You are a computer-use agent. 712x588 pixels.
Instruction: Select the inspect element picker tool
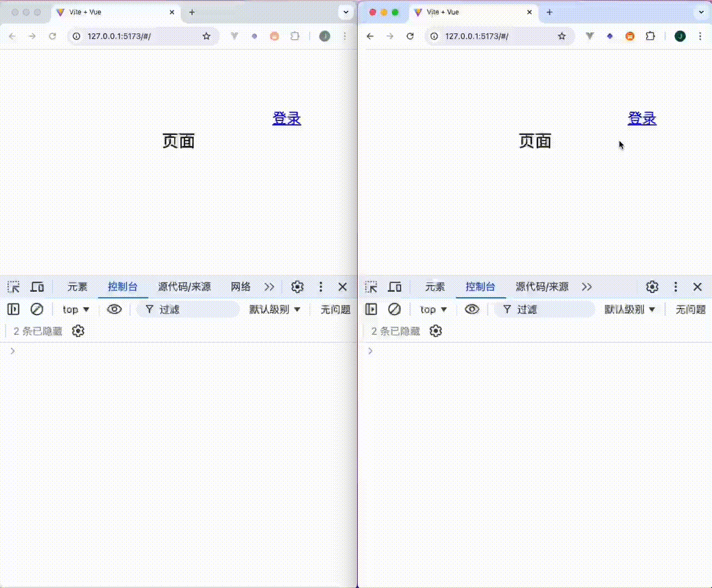pos(14,287)
